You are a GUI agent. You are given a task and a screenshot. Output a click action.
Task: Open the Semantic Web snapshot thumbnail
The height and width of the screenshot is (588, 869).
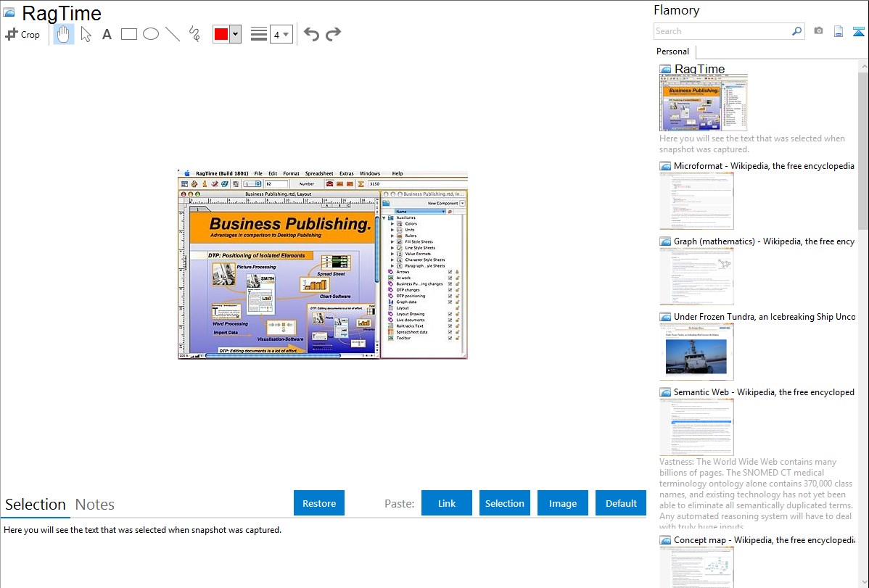(696, 427)
